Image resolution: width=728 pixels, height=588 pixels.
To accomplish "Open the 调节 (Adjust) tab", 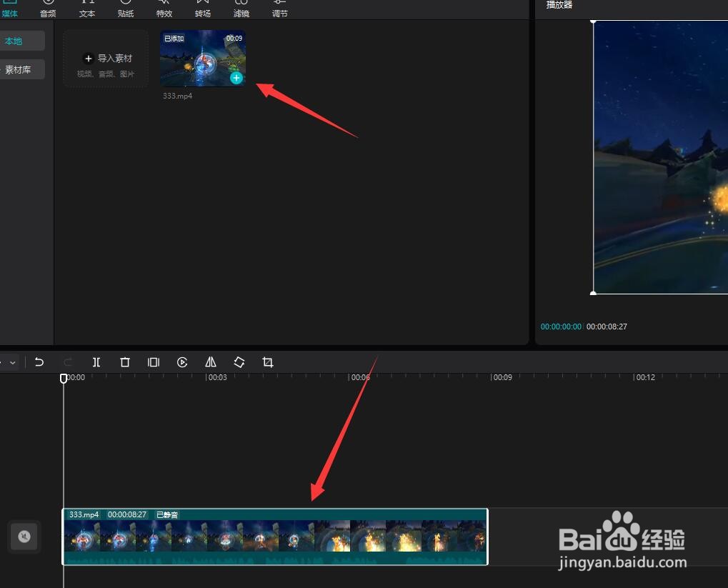I will [279, 9].
